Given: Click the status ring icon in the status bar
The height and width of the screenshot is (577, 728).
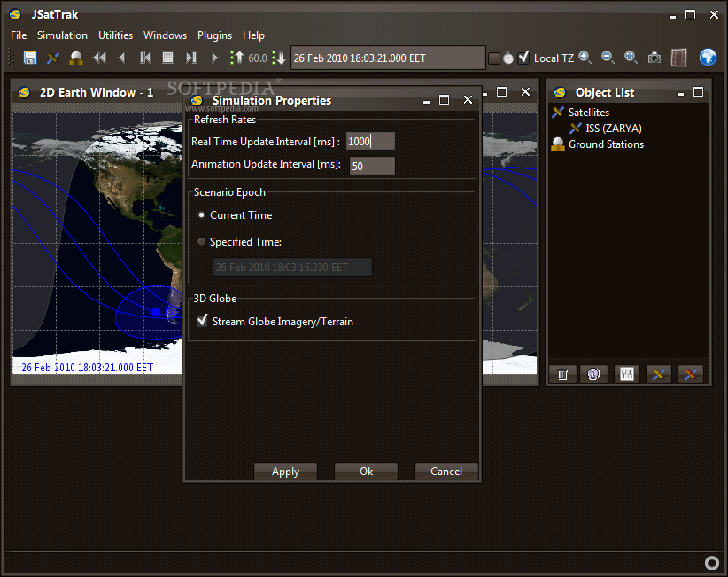Looking at the screenshot, I should pos(712,563).
